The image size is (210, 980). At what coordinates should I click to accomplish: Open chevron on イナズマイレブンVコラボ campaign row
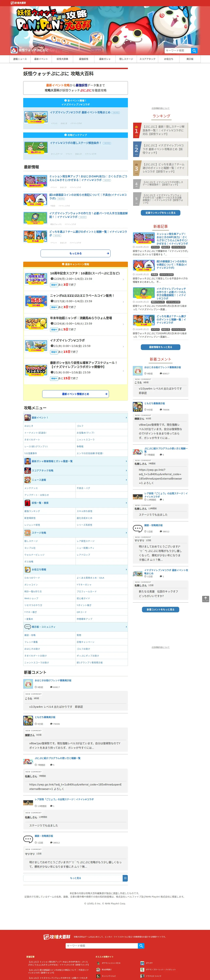tap(123, 346)
